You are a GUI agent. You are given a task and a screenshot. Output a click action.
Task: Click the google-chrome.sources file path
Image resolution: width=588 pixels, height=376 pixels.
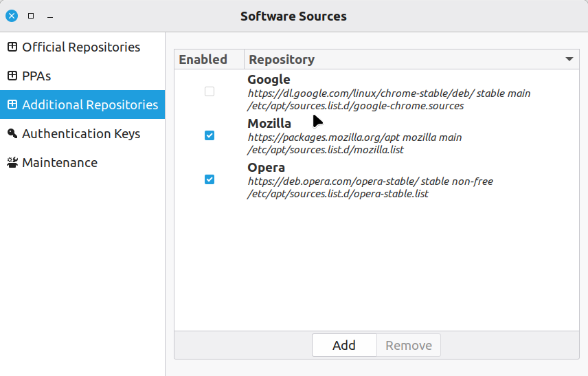pyautogui.click(x=356, y=106)
